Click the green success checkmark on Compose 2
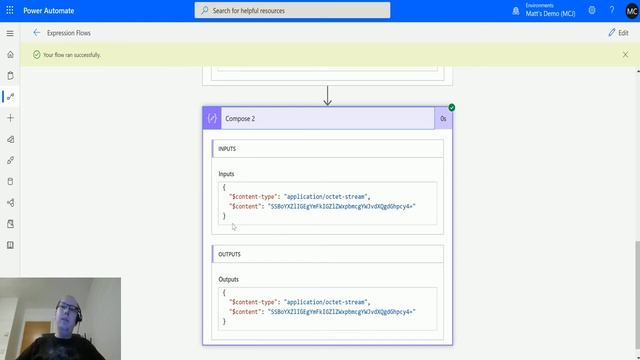Screen dimensions: 640x360 click(x=451, y=107)
